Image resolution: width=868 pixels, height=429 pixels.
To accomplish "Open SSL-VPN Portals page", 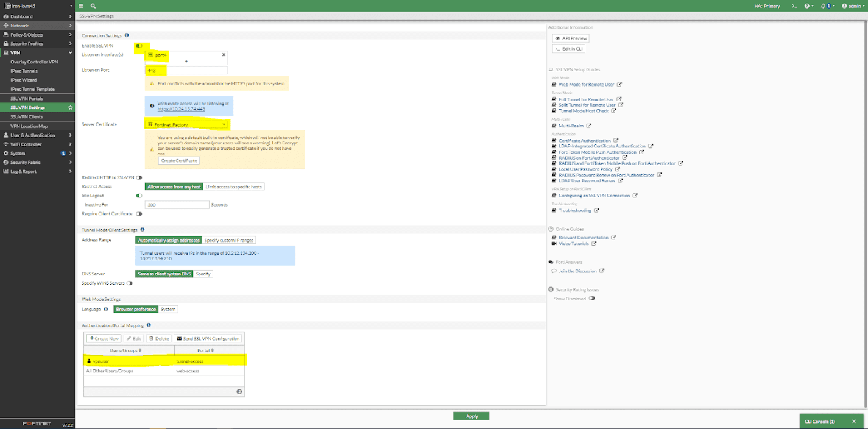I will tap(27, 99).
